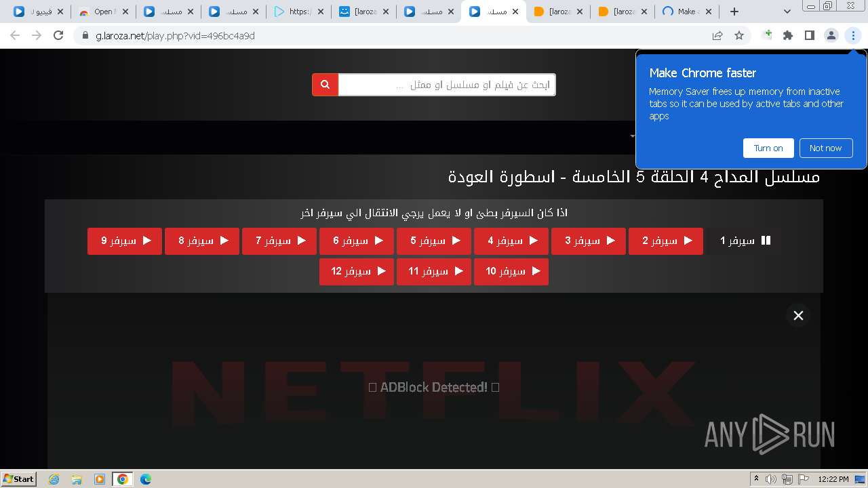Share this page icon in address bar
868x488 pixels.
pos(717,36)
